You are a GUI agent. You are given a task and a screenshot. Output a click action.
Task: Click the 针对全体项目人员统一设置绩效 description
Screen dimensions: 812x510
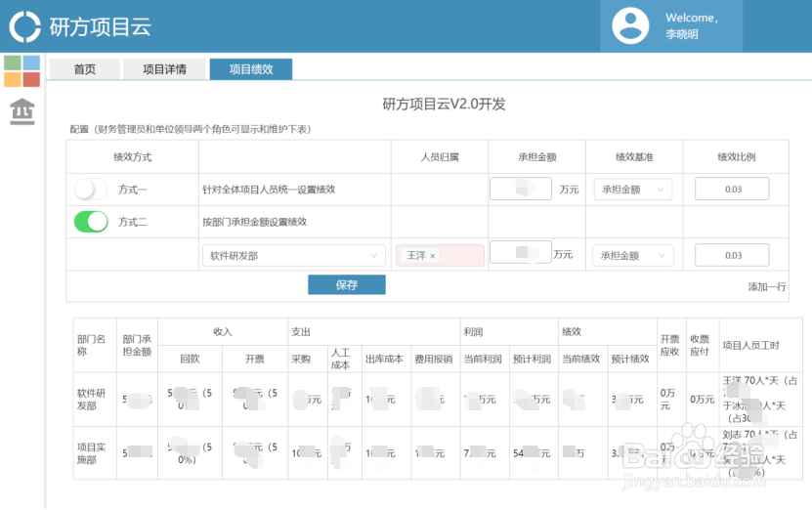pos(269,190)
